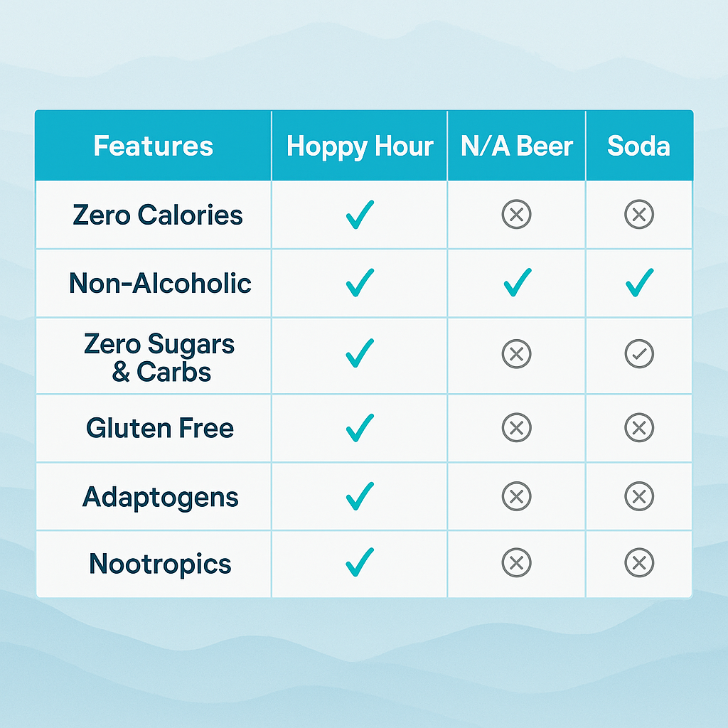Click the N/A Beer Gluten Free X icon
Viewport: 728px width, 728px height.
pyautogui.click(x=517, y=428)
